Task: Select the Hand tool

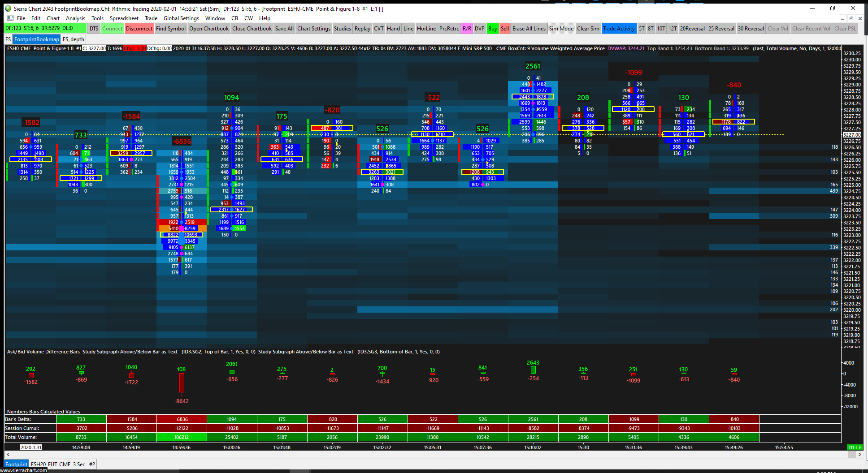Action: 393,29
